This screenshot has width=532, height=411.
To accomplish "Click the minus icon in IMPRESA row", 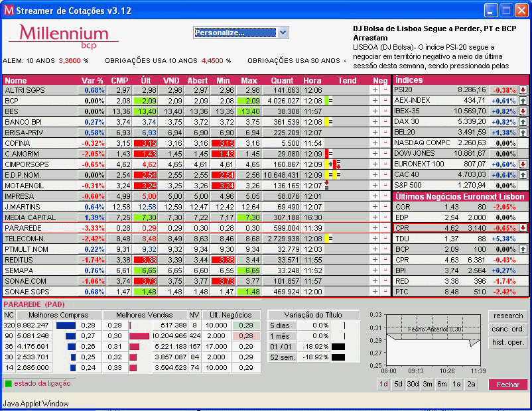I will pyautogui.click(x=385, y=196).
